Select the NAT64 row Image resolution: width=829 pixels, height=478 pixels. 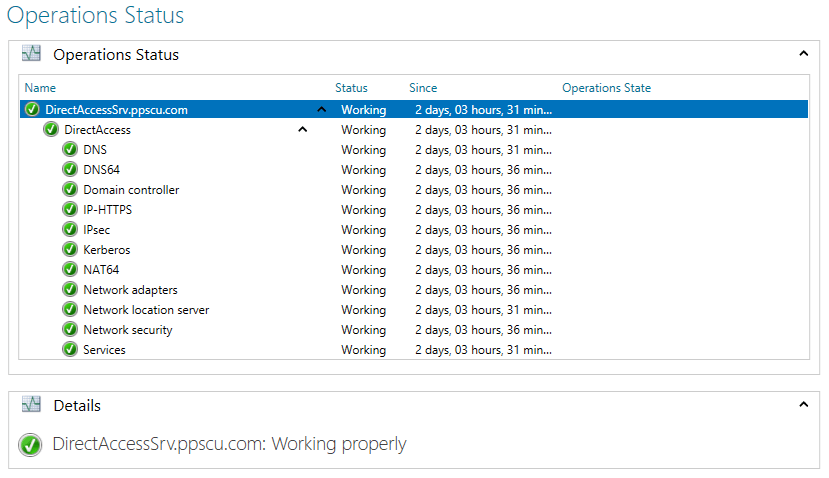click(x=414, y=270)
